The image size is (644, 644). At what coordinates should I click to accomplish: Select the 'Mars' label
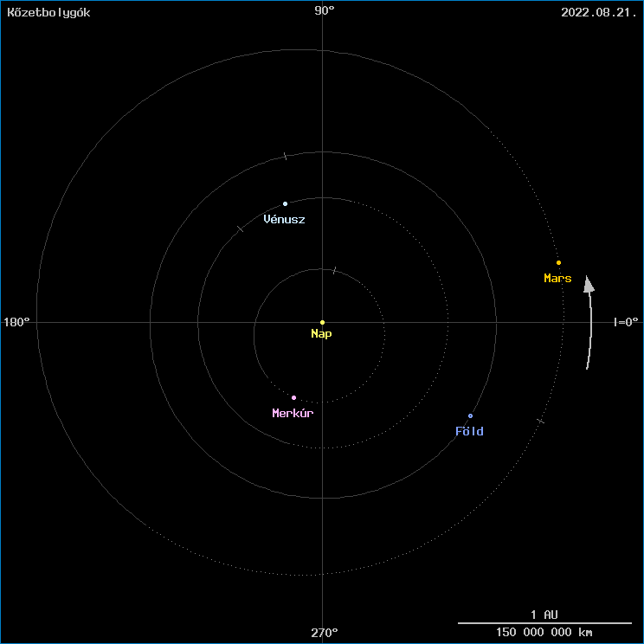[557, 279]
